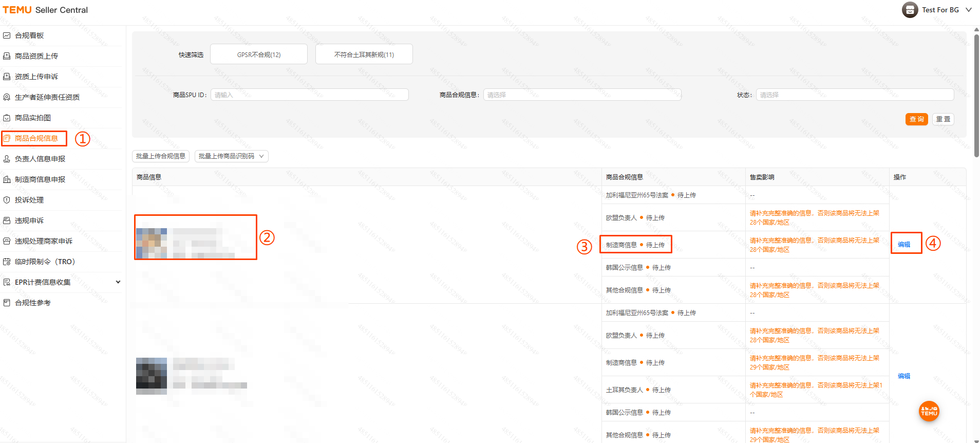Toggle the 不符合土耳其新规(11) quick filter

pos(364,54)
